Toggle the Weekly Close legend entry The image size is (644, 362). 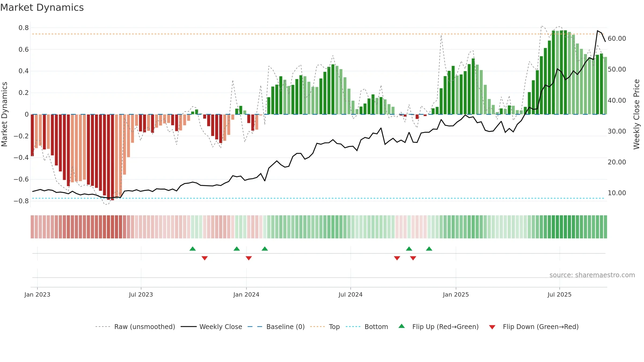[x=211, y=327]
